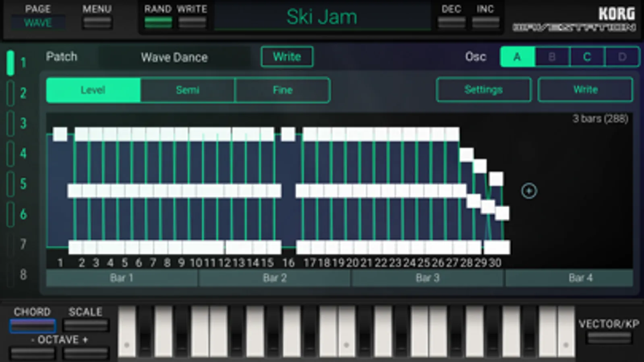The image size is (644, 362).
Task: Click the Write button next to Patch
Action: 287,57
